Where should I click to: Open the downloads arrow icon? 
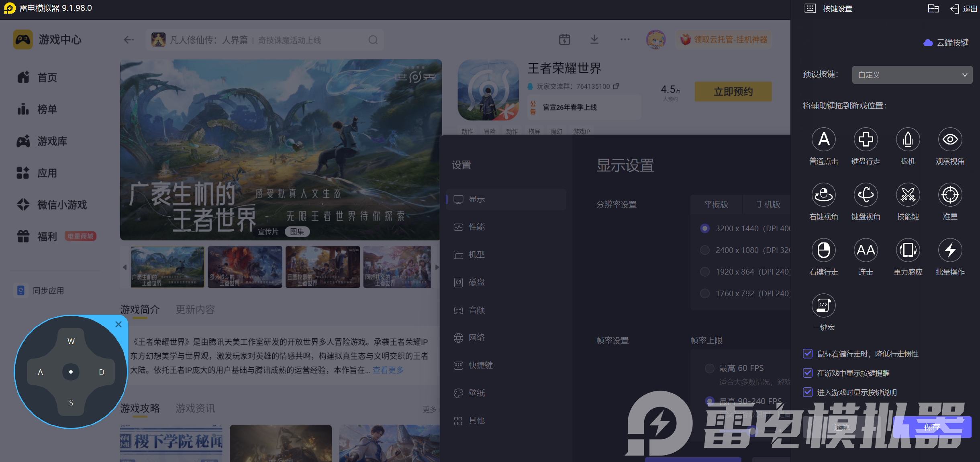(594, 39)
